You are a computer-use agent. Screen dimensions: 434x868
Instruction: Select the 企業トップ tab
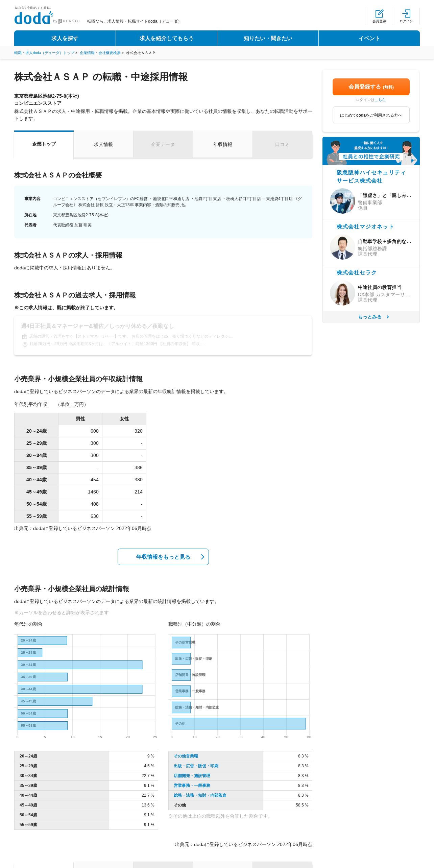[x=44, y=144]
